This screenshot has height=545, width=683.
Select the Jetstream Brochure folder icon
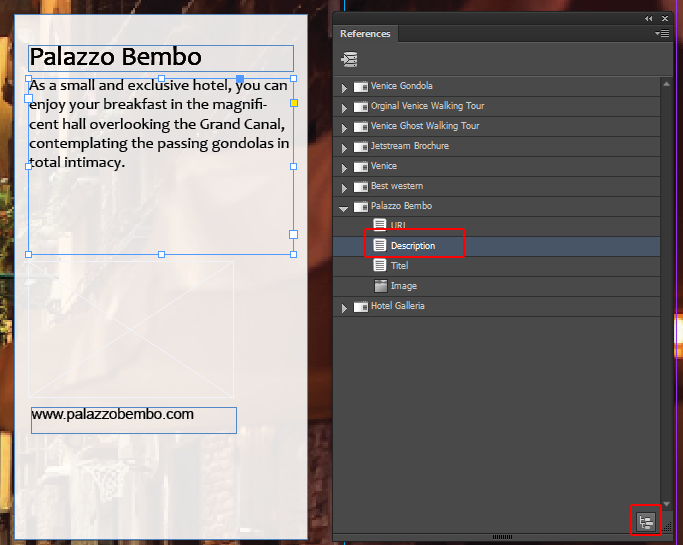pyautogui.click(x=361, y=147)
